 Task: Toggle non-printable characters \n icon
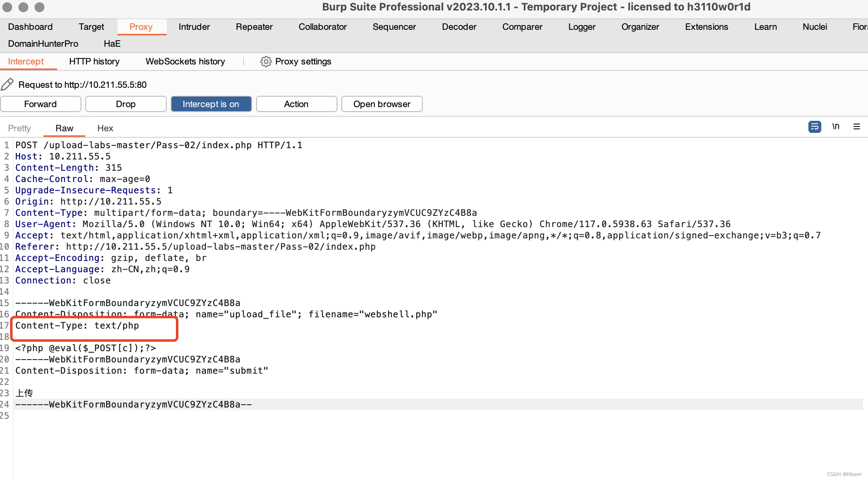click(x=836, y=127)
